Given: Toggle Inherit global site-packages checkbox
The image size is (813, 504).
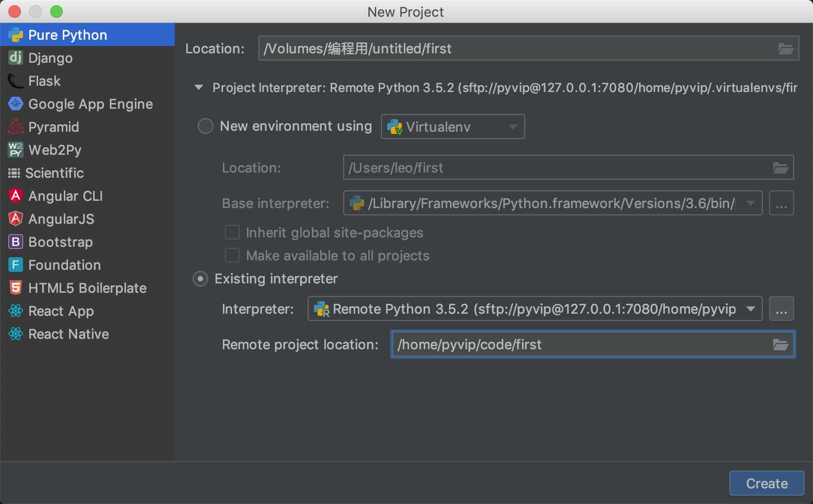Looking at the screenshot, I should click(232, 232).
